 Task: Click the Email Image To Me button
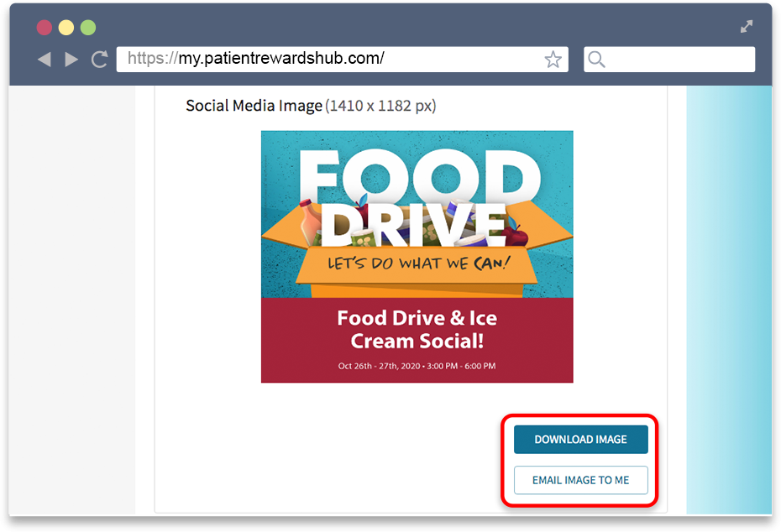coord(581,480)
